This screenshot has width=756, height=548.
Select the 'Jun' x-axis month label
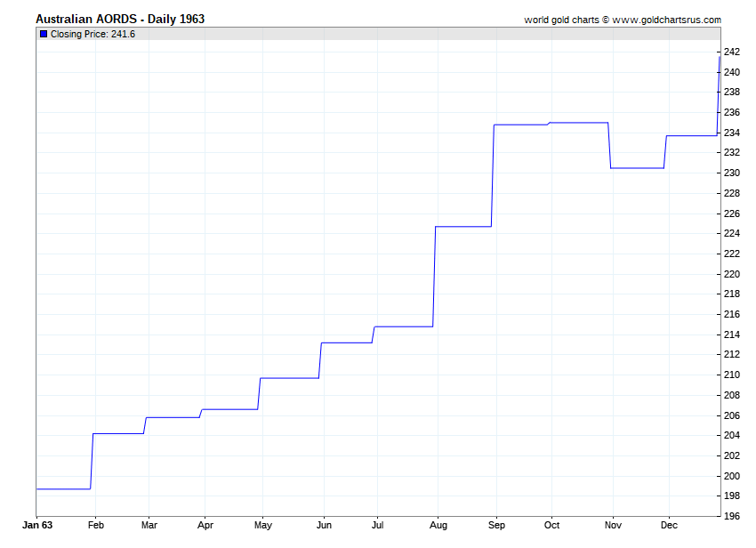pos(325,526)
